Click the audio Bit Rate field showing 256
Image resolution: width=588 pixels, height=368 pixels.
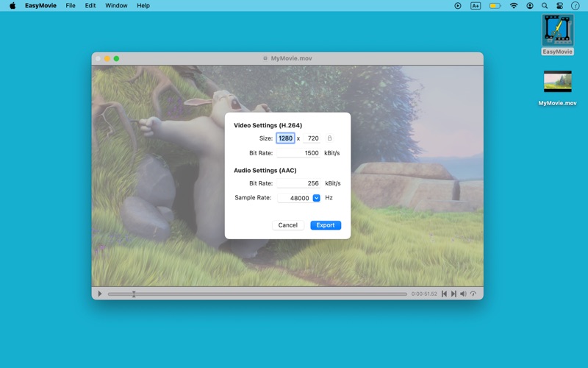point(298,183)
